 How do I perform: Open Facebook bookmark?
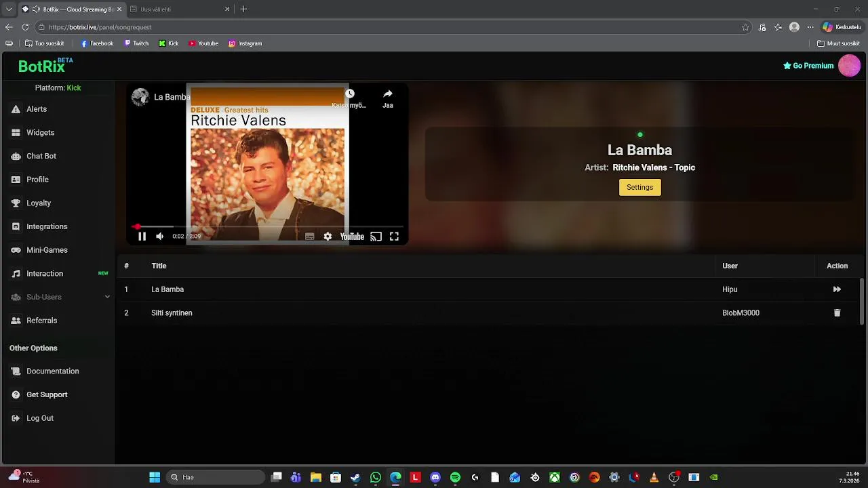(97, 43)
